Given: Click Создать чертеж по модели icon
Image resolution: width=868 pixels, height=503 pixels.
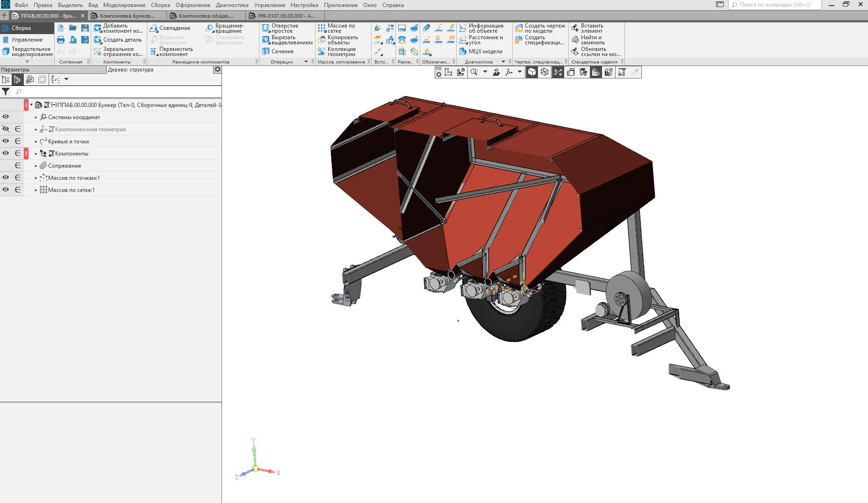Looking at the screenshot, I should click(518, 28).
